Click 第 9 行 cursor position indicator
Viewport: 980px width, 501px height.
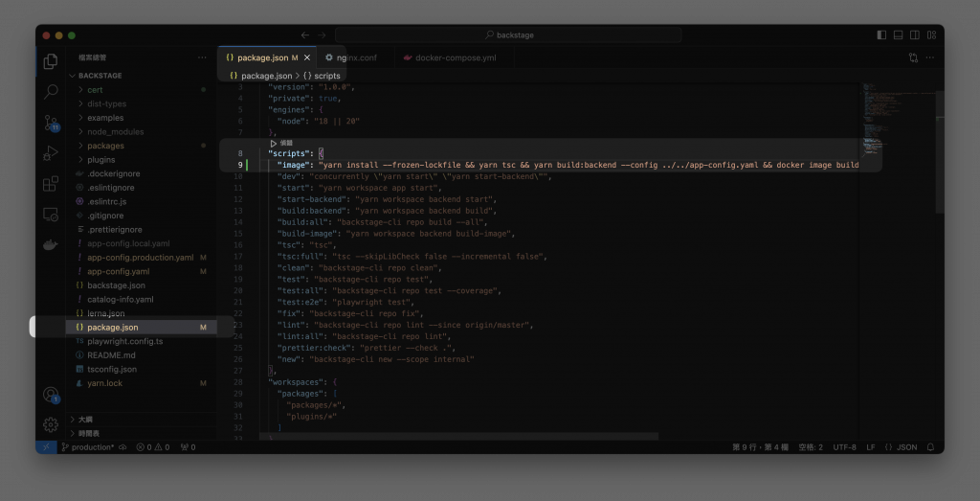click(x=760, y=447)
